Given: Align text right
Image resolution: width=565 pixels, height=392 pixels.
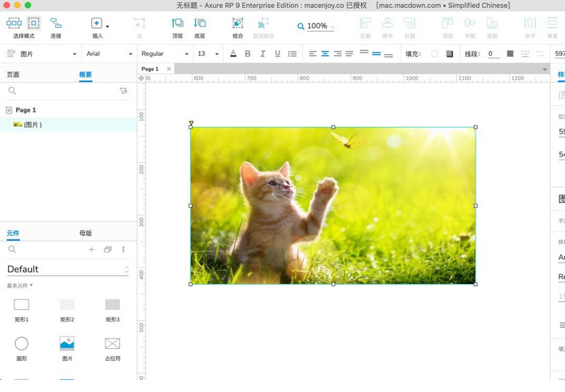Looking at the screenshot, I should (x=337, y=54).
